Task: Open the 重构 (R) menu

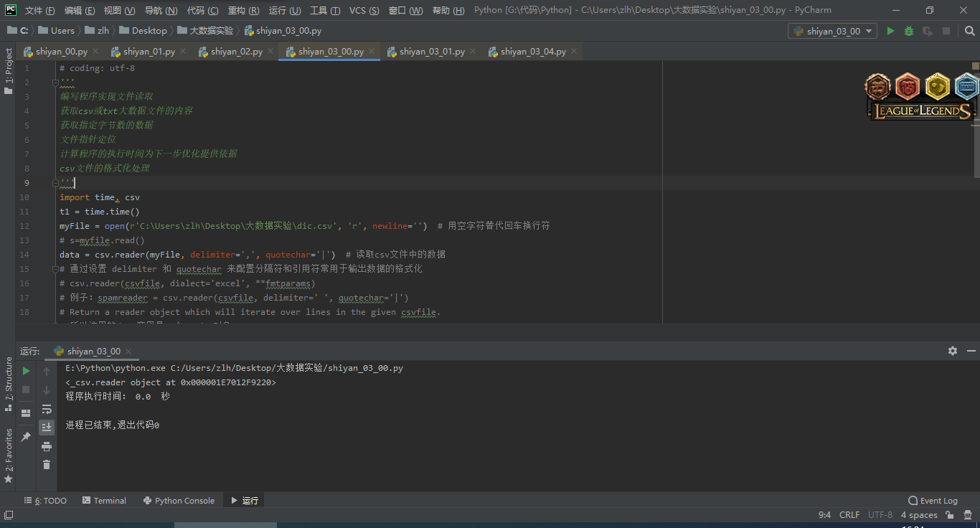Action: coord(244,10)
